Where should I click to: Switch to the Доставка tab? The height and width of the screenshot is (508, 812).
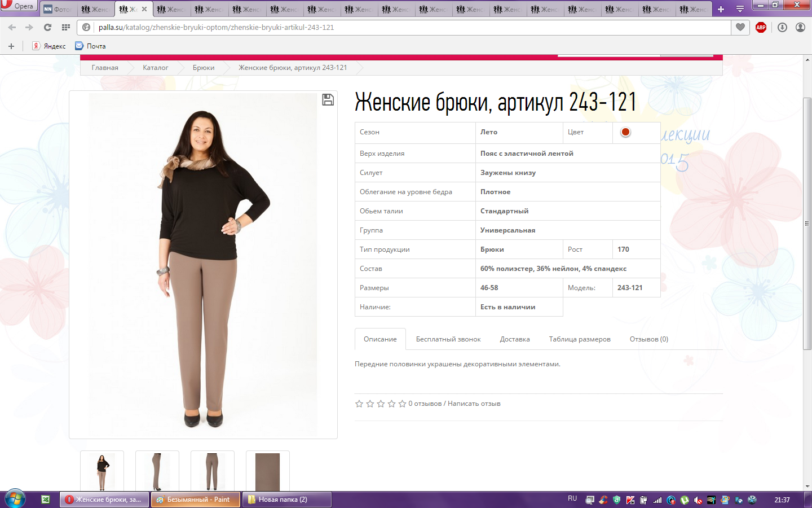tap(514, 339)
